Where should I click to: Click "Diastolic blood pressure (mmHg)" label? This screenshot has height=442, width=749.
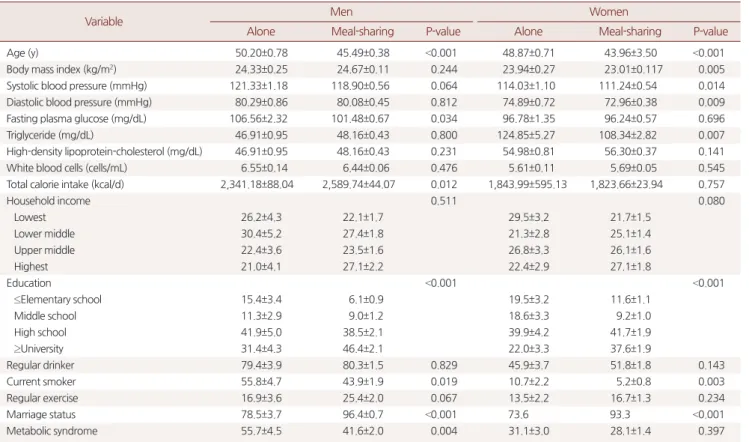pyautogui.click(x=79, y=102)
